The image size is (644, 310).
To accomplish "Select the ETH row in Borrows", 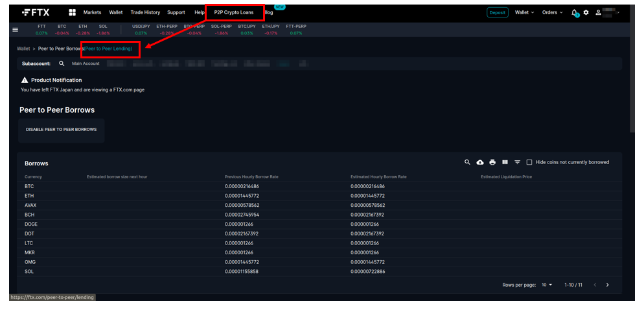I will [319, 196].
